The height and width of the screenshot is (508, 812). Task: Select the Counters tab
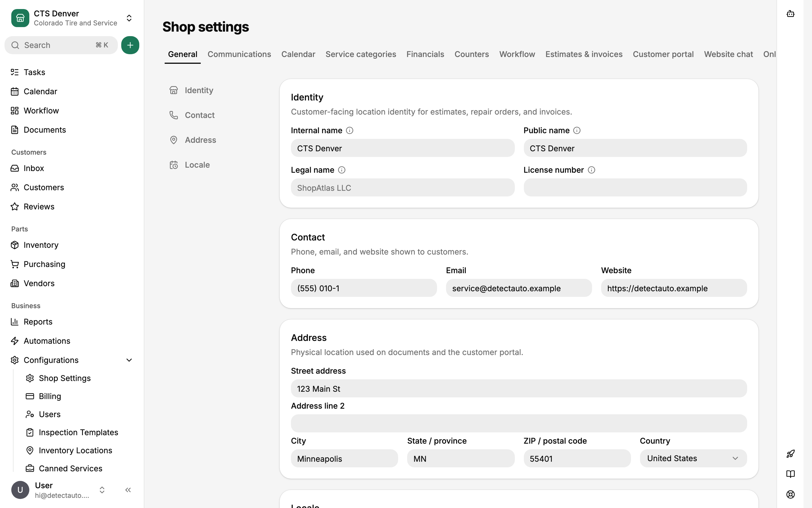[471, 54]
